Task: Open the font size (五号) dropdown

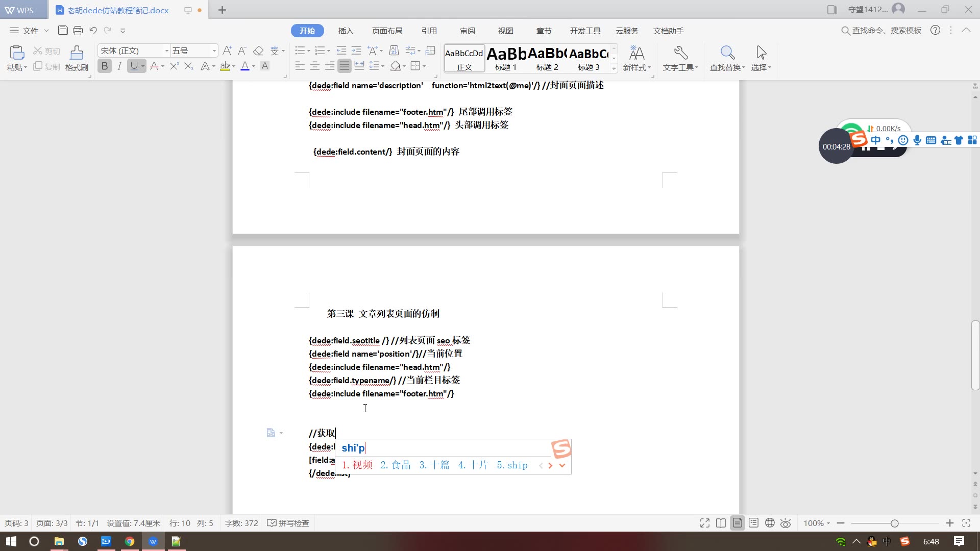Action: (214, 51)
